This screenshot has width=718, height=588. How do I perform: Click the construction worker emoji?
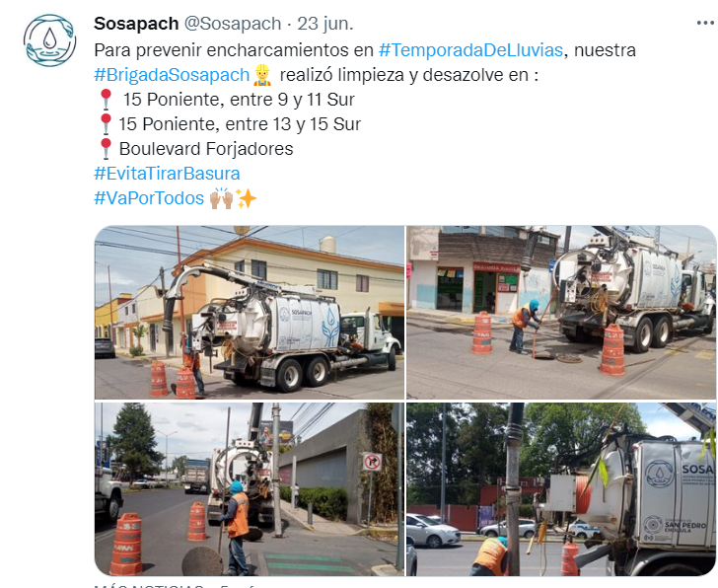click(262, 75)
